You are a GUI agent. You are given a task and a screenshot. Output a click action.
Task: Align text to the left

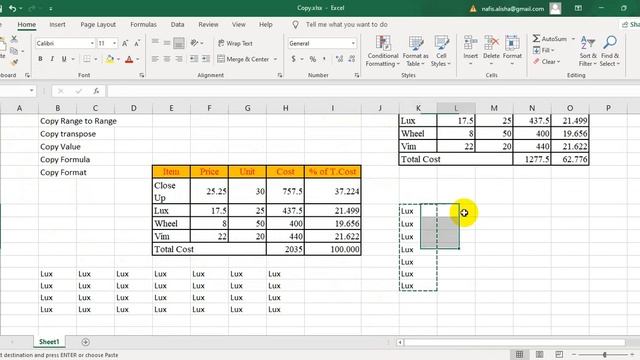click(x=155, y=59)
